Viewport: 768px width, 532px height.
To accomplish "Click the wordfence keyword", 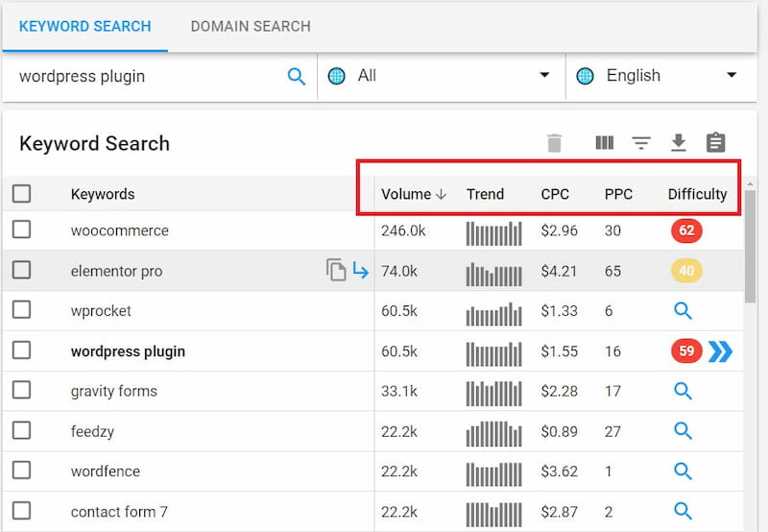I will [106, 472].
